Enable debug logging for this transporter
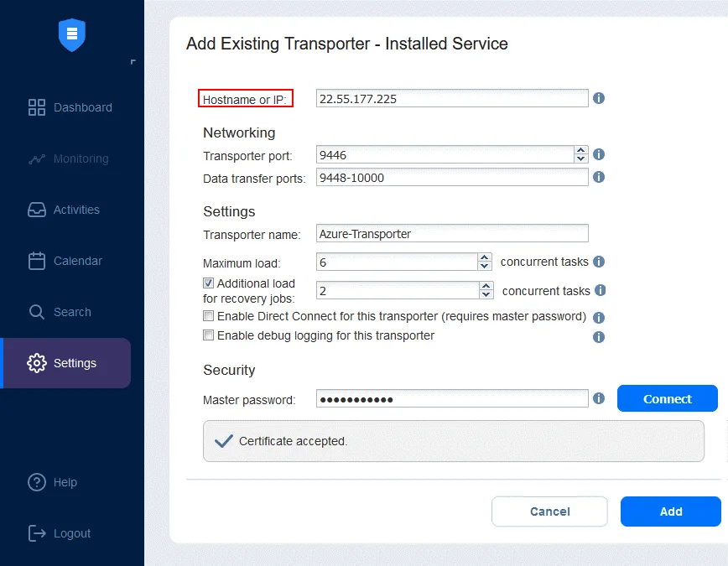The height and width of the screenshot is (566, 728). [209, 335]
